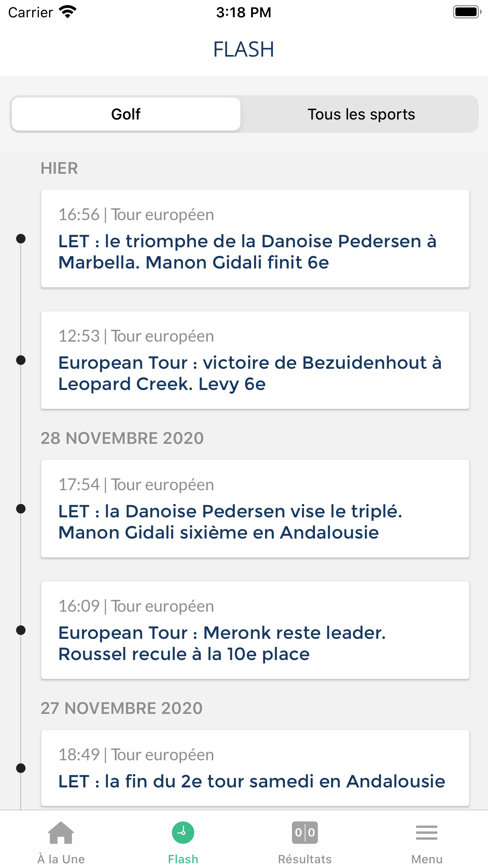Screen dimensions: 488x868
Task: Tap the HIER section header
Action: [59, 168]
